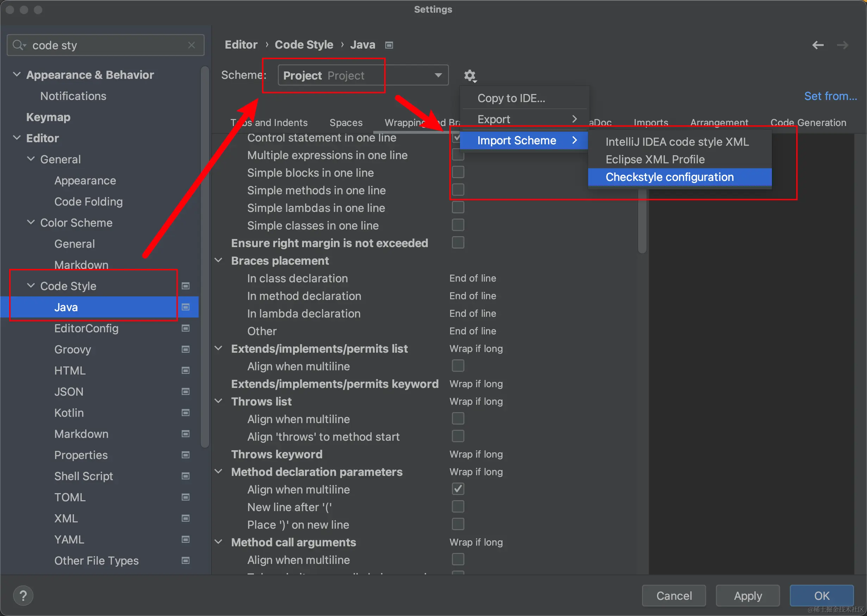Click project-level icon next to Code Style
The image size is (867, 616).
[x=186, y=285]
